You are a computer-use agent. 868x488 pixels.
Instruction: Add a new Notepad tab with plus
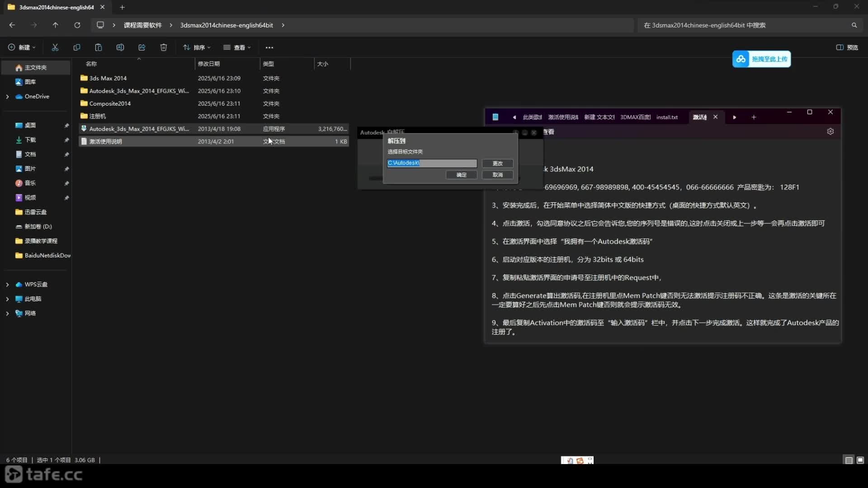[x=754, y=117]
